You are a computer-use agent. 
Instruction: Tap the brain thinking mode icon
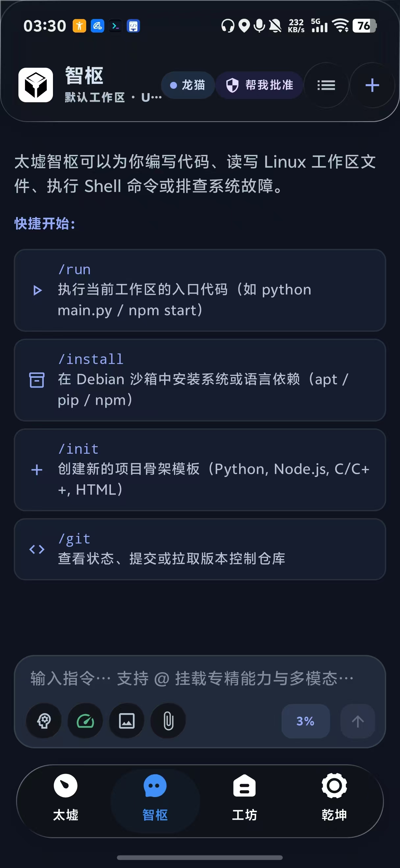pyautogui.click(x=44, y=721)
